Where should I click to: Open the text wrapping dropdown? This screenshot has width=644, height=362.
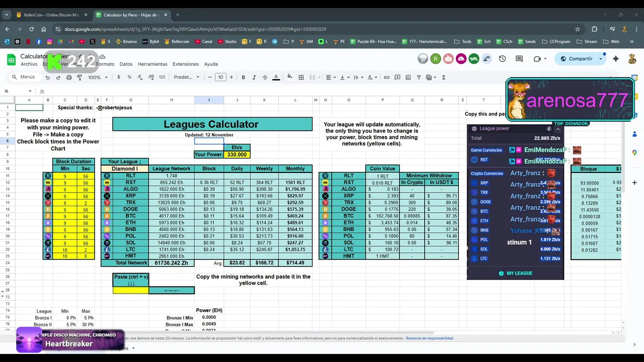(358, 77)
